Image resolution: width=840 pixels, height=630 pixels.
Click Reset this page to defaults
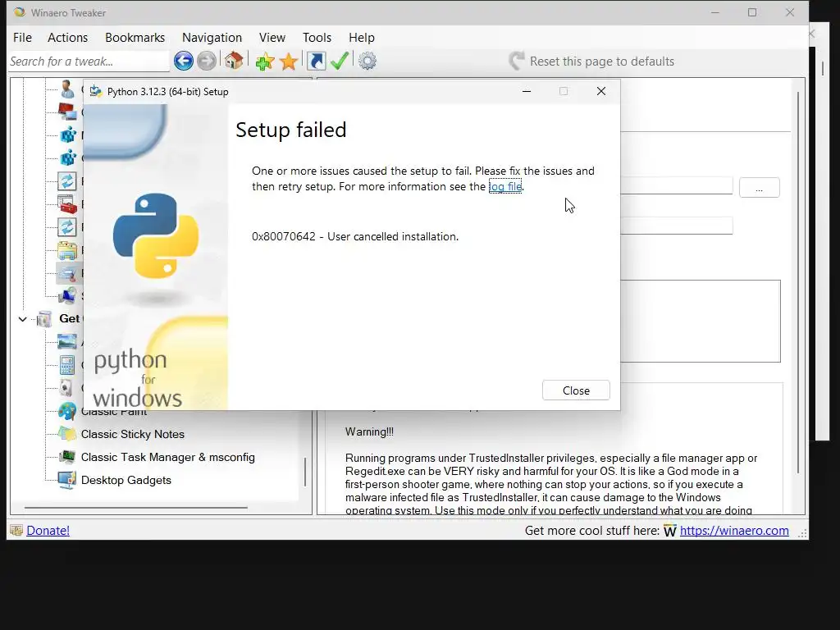pyautogui.click(x=591, y=61)
